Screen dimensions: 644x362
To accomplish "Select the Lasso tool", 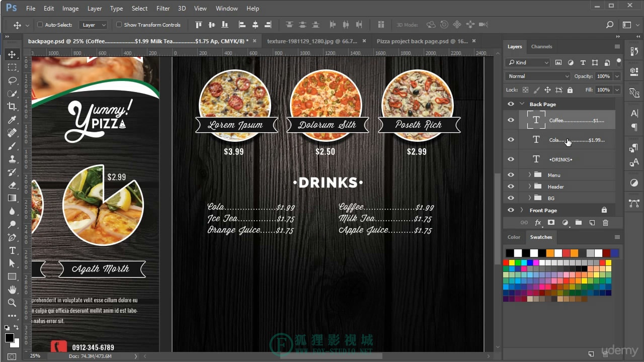I will (x=12, y=80).
